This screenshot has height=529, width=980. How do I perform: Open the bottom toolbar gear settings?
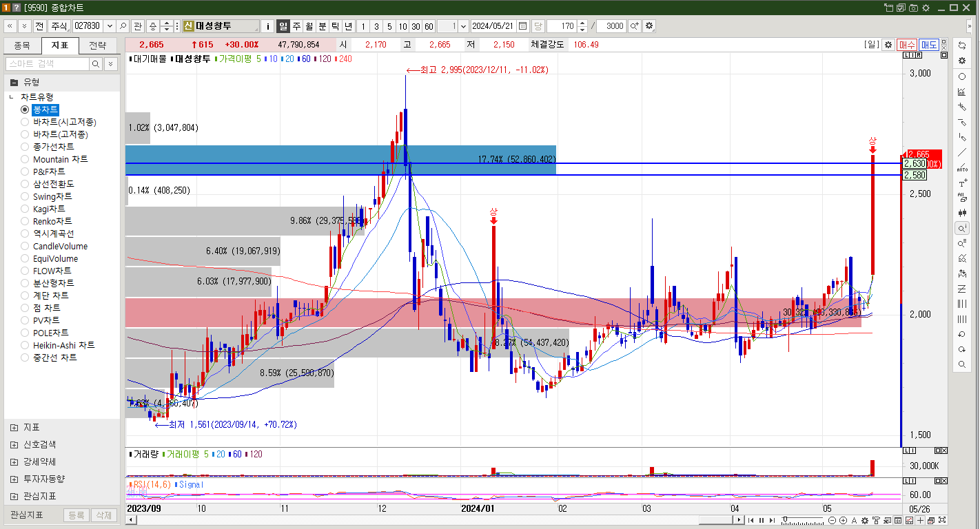pos(865,520)
